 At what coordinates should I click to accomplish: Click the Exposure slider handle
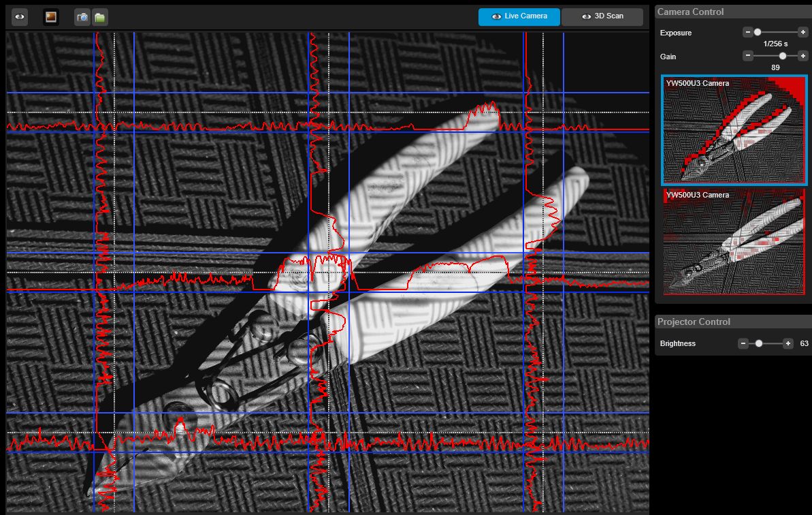tap(758, 32)
